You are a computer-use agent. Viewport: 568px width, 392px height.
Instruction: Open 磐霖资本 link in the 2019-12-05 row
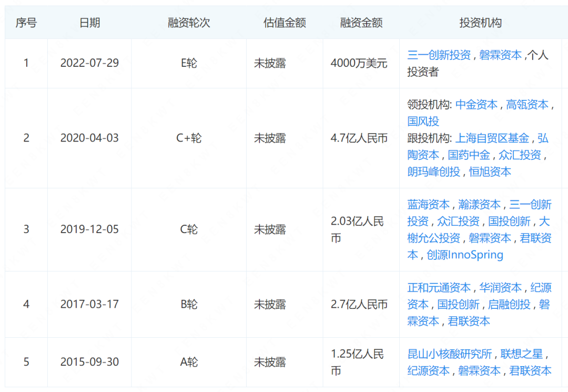click(490, 238)
